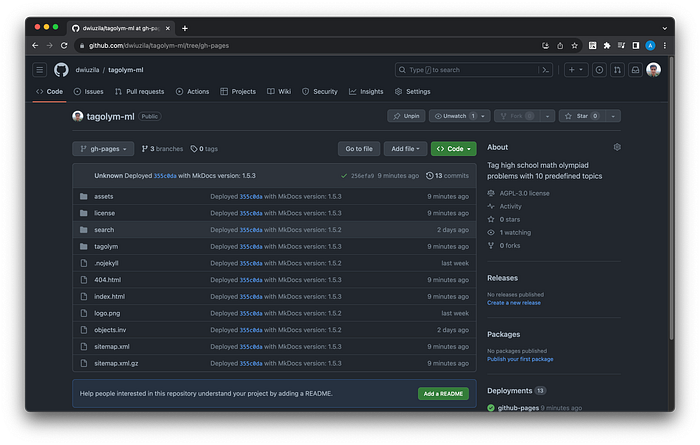Click the Add a README button
The image size is (700, 445).
pyautogui.click(x=443, y=394)
